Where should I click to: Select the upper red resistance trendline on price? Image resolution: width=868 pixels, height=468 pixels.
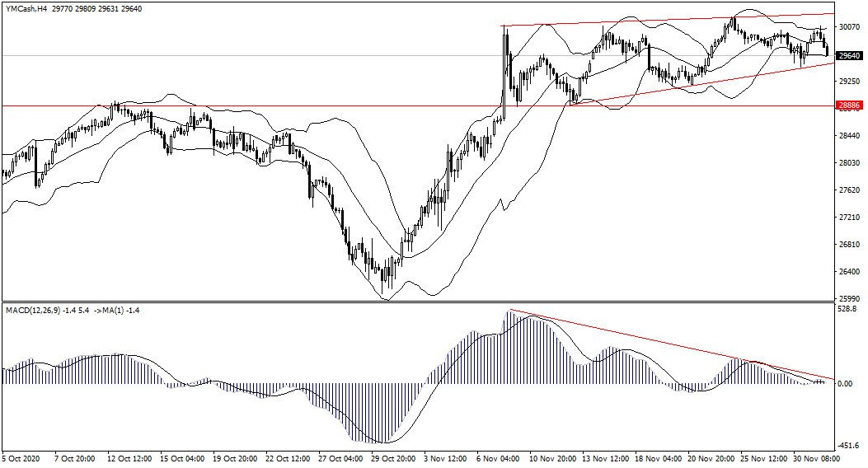pyautogui.click(x=659, y=20)
